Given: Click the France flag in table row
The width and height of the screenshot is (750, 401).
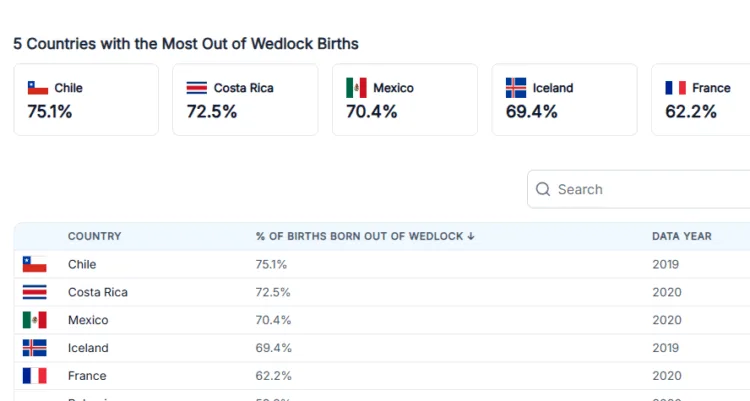Looking at the screenshot, I should [34, 376].
